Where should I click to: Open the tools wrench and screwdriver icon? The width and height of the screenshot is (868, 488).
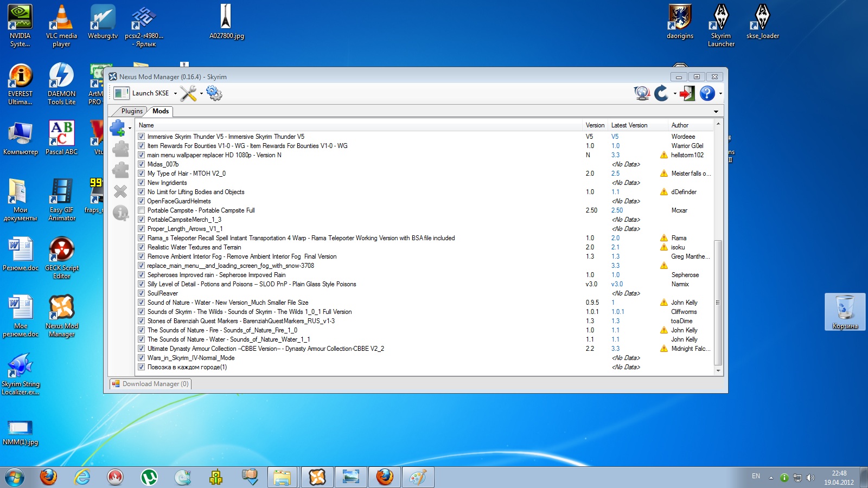pyautogui.click(x=188, y=93)
